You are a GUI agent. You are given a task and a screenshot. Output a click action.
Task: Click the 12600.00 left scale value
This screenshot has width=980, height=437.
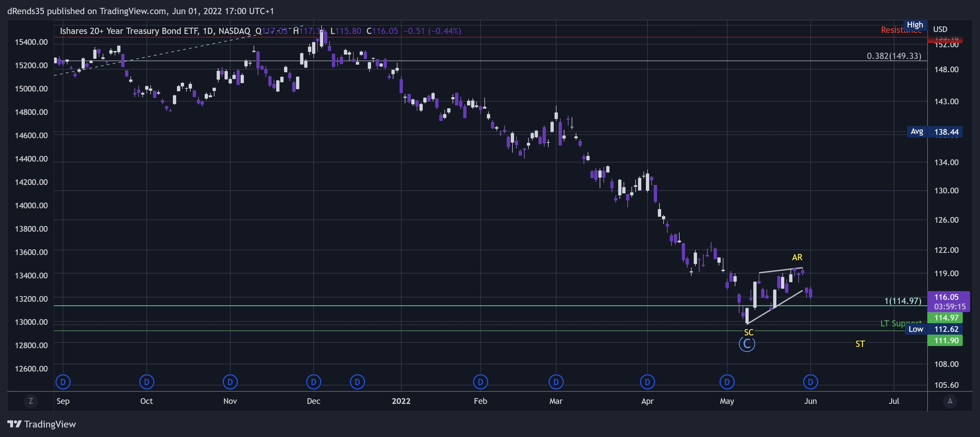tap(31, 369)
